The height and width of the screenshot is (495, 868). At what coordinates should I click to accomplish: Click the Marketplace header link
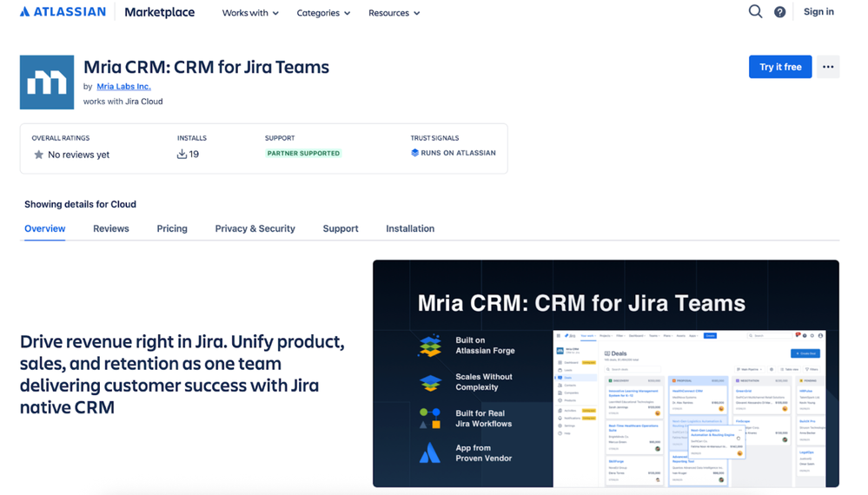[159, 12]
